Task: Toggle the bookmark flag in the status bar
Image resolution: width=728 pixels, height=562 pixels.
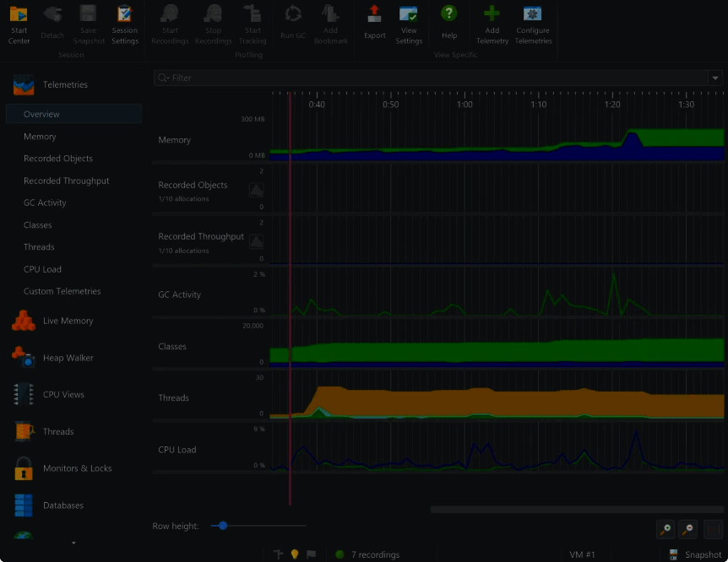Action: pyautogui.click(x=311, y=554)
